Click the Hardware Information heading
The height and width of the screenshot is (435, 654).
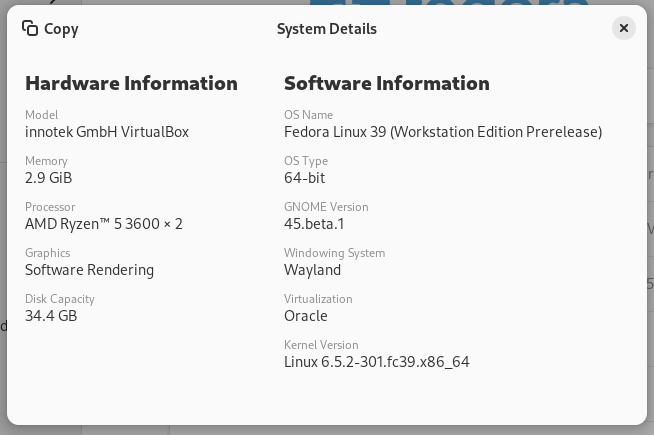[131, 83]
